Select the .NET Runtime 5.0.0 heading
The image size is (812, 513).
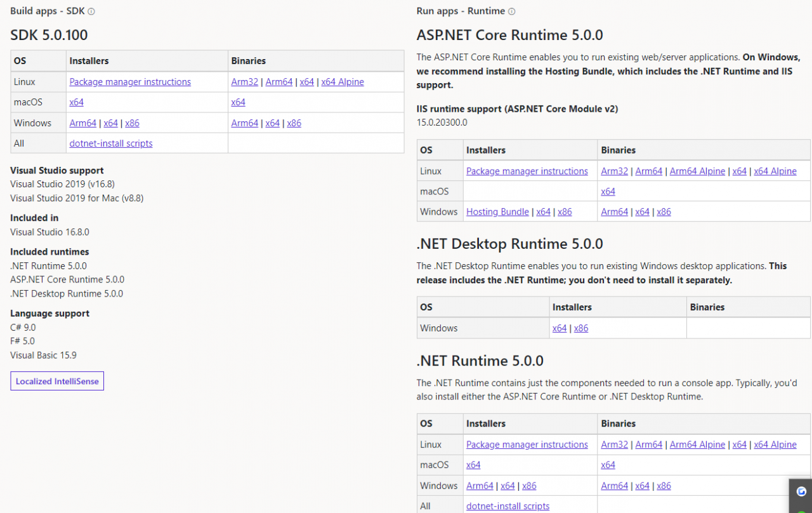(480, 361)
